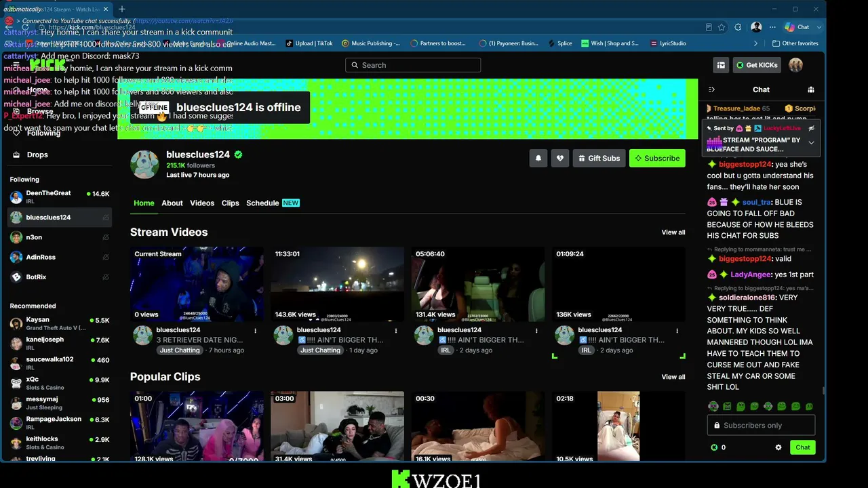
Task: Pick the first headphone emote in chat emote row
Action: pos(713,407)
